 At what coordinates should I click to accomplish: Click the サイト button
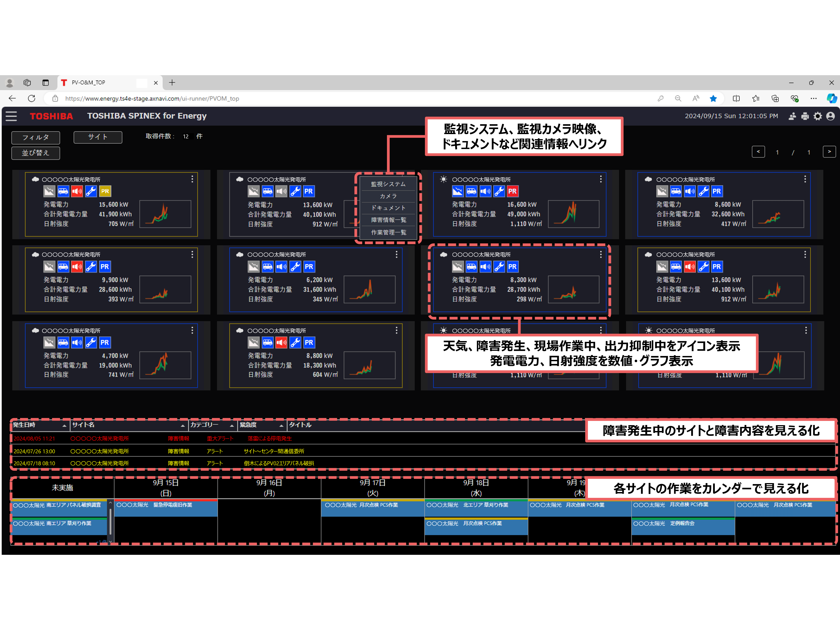[x=98, y=137]
